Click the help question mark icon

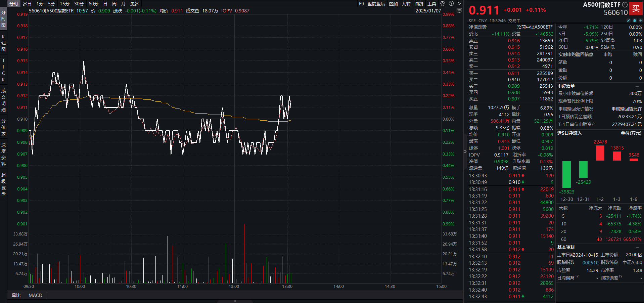click(451, 3)
